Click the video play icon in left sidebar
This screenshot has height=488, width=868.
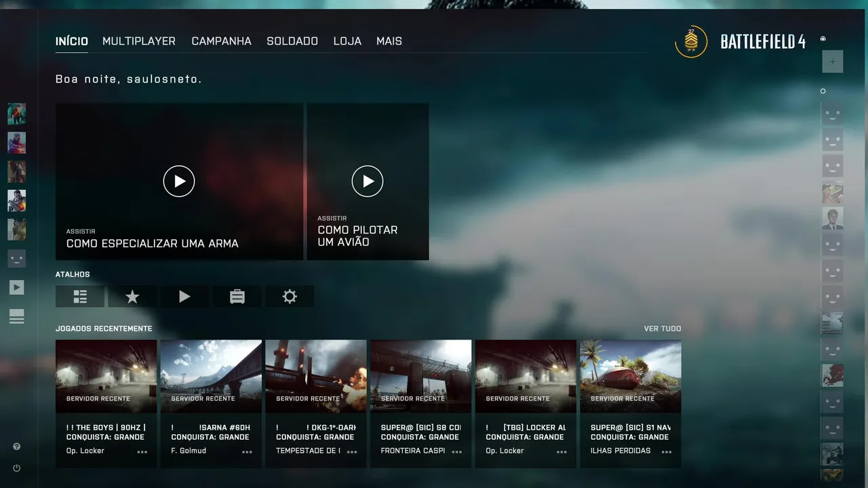click(x=17, y=287)
